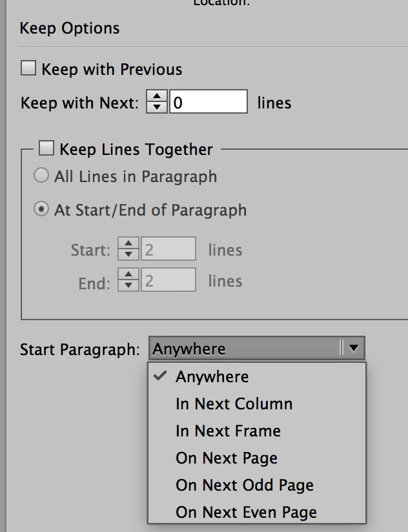Click the Keep with Next input field

tap(208, 102)
